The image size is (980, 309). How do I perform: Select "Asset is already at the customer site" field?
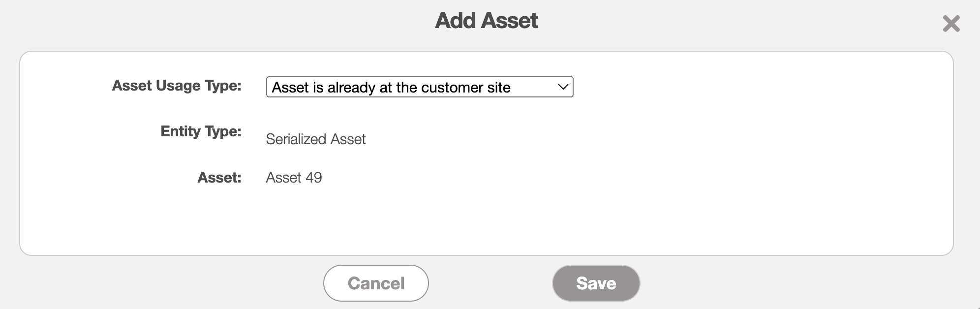click(x=391, y=88)
